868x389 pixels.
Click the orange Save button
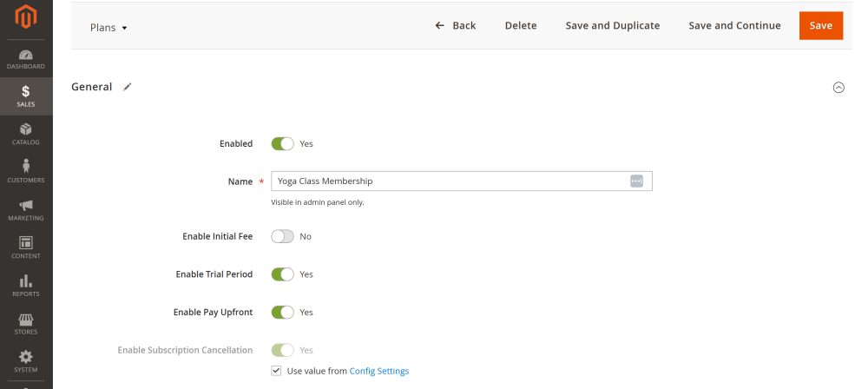820,26
